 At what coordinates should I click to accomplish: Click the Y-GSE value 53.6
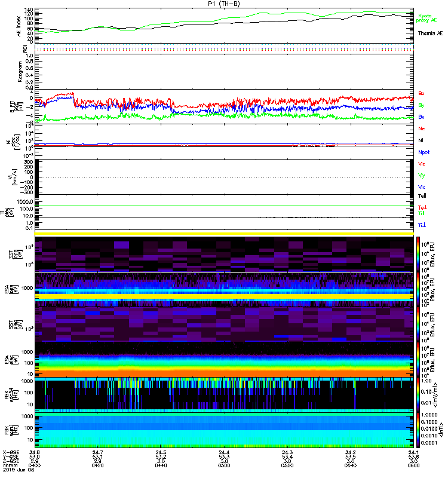pyautogui.click(x=413, y=456)
